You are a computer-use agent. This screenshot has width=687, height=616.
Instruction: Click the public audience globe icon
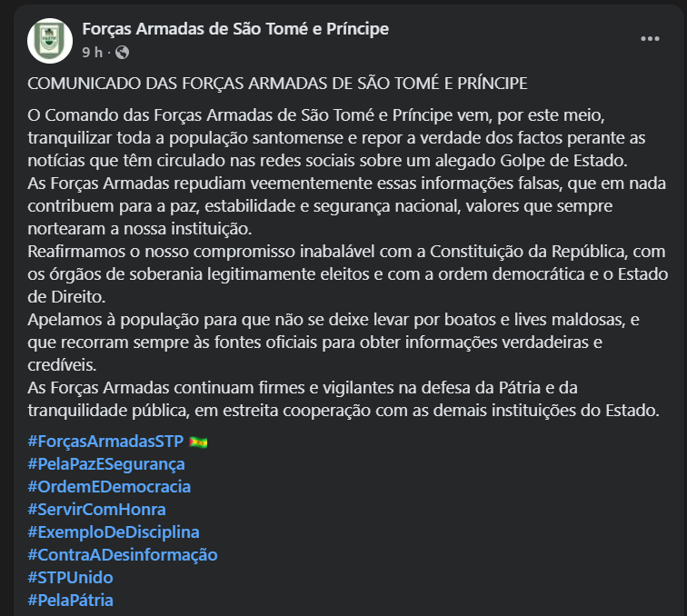click(123, 53)
